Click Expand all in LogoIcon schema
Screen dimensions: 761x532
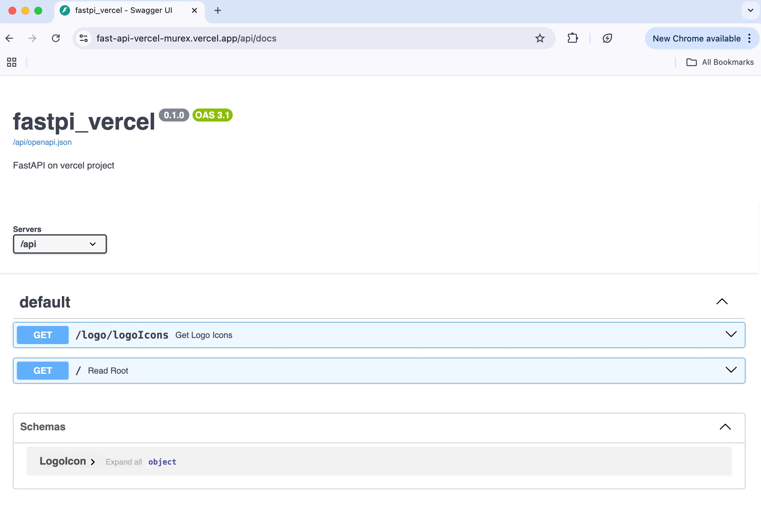click(x=123, y=462)
